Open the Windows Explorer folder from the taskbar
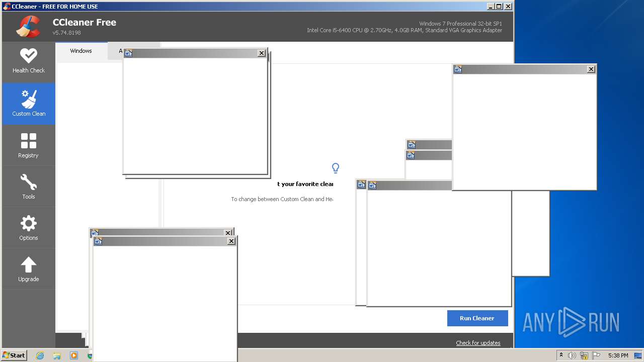The image size is (644, 362). (57, 355)
